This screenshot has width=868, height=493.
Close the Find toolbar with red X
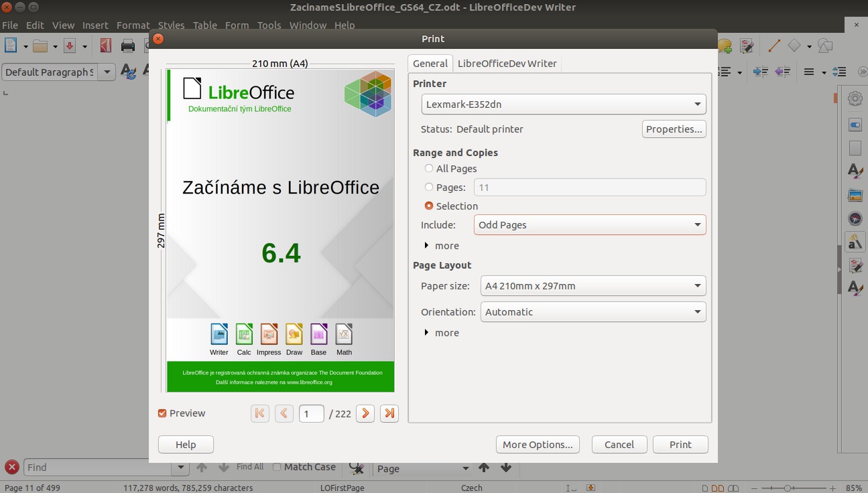11,467
